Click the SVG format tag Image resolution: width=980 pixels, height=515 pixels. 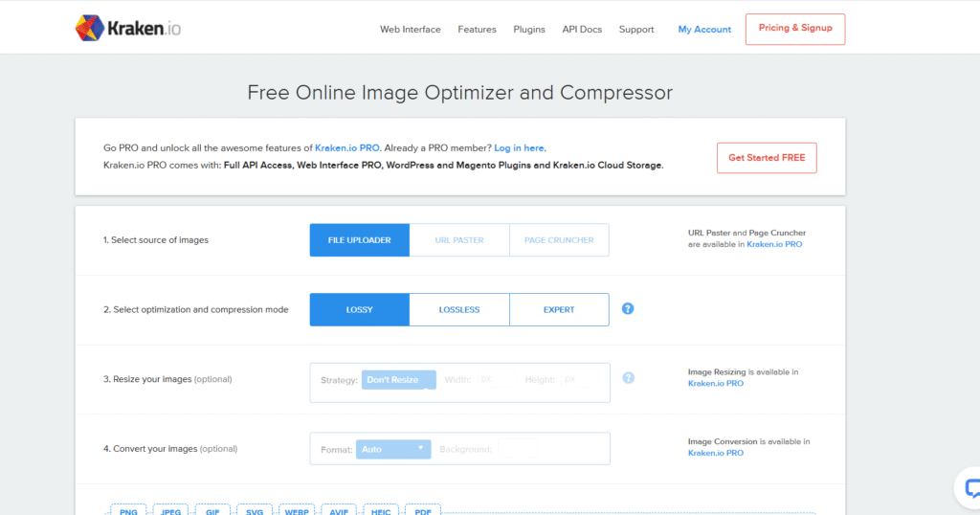[255, 510]
